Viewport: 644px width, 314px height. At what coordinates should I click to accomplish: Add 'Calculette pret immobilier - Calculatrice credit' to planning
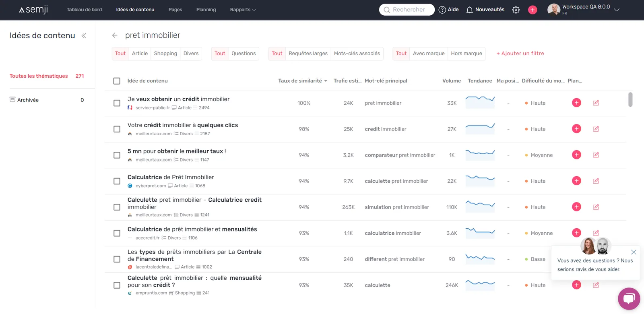coord(576,207)
